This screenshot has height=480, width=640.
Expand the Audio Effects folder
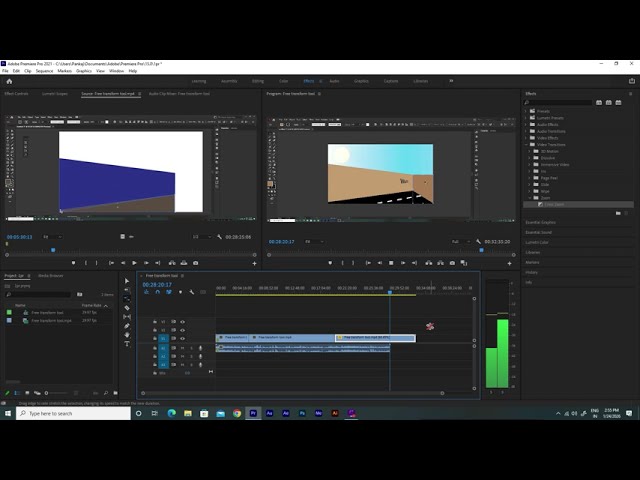point(526,124)
